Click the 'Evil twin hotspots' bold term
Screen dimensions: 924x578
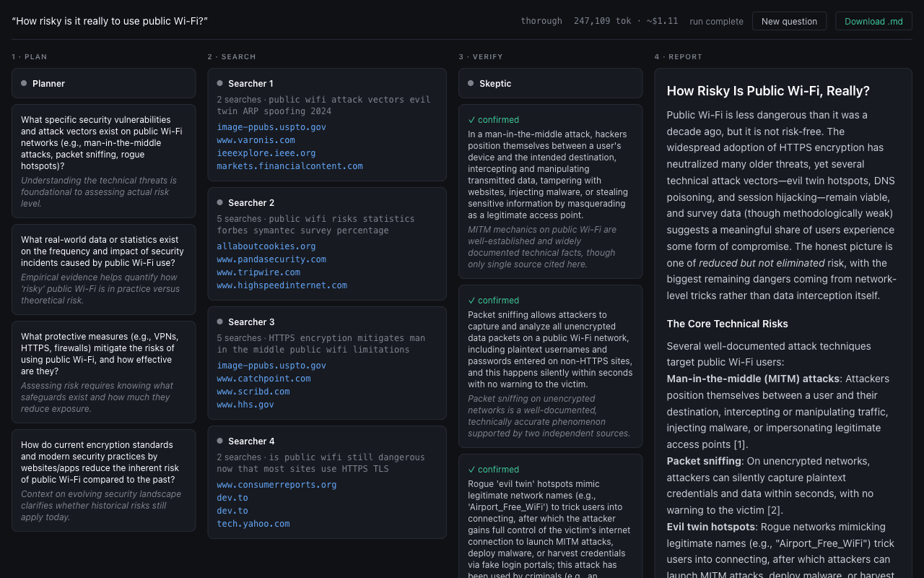711,527
